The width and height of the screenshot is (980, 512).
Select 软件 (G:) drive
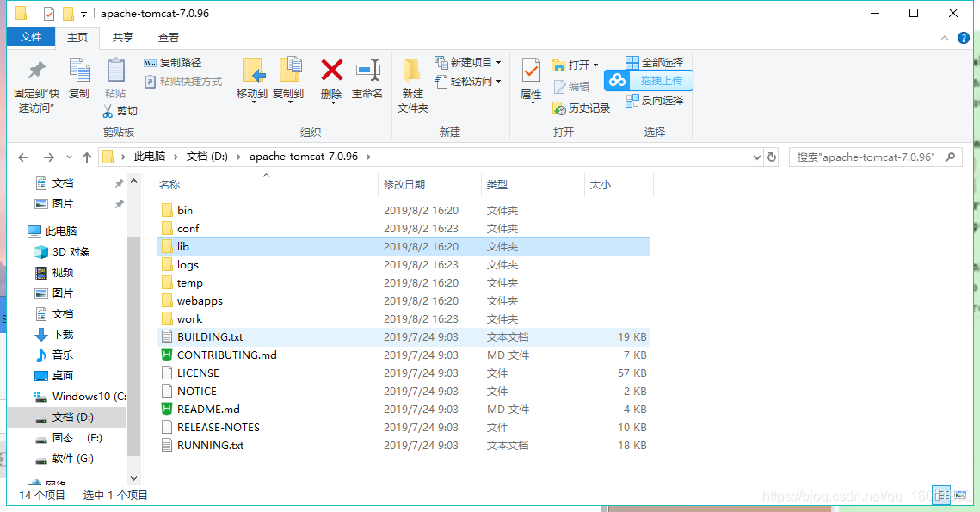point(64,459)
